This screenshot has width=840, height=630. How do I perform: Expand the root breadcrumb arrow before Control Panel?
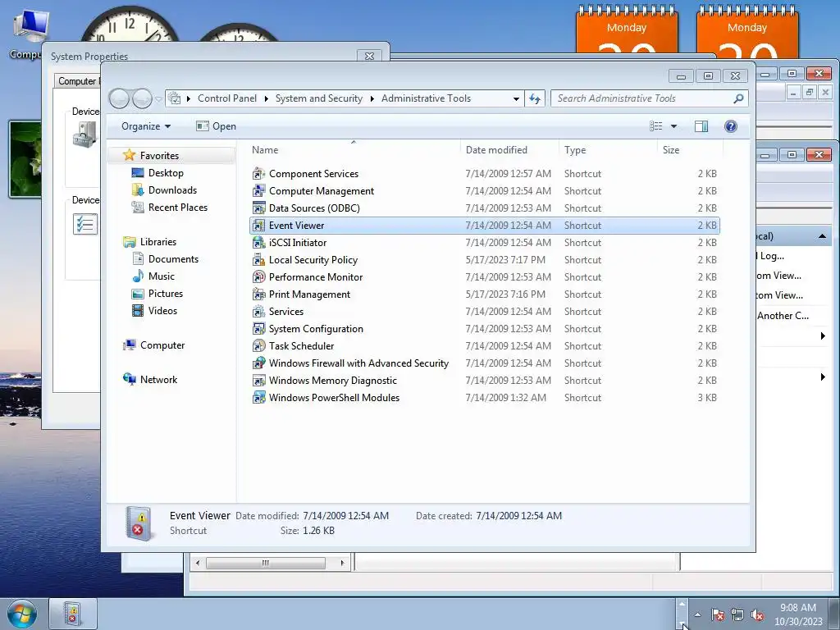point(189,98)
